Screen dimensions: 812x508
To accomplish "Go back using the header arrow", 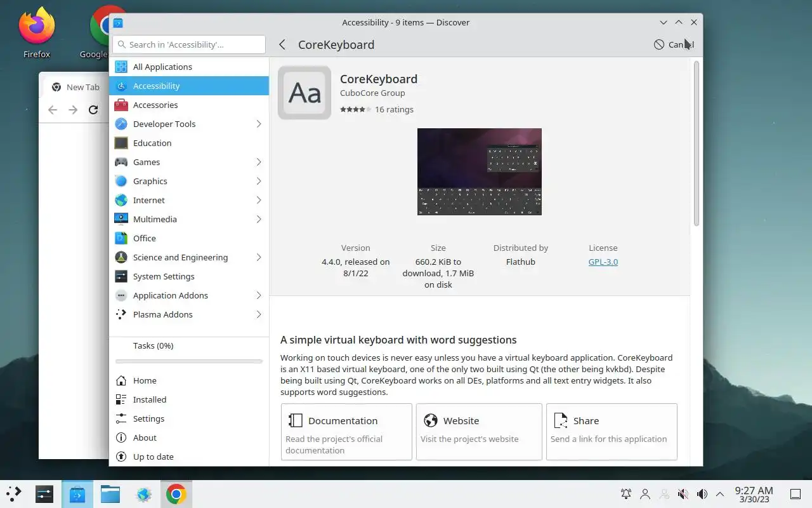I will pyautogui.click(x=282, y=44).
